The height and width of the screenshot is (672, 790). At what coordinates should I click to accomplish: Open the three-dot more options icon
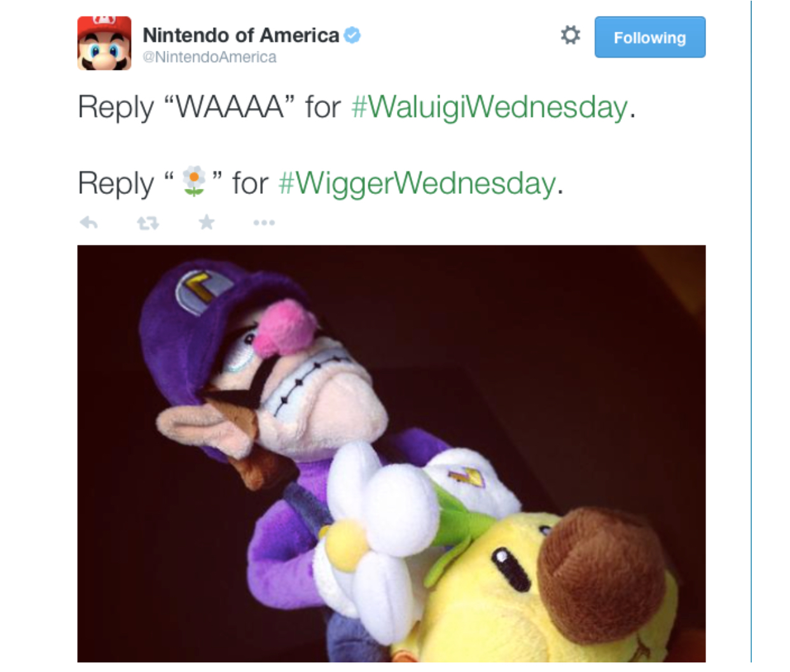[x=264, y=223]
